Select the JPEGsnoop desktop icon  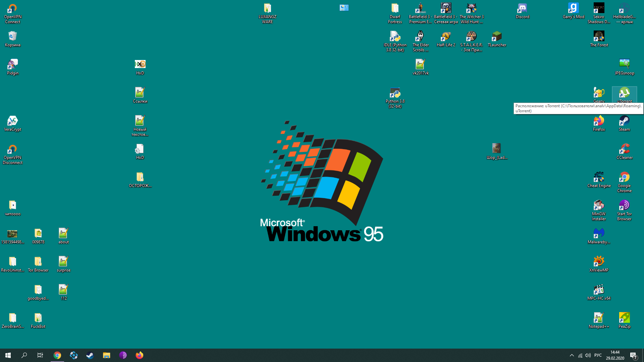point(624,67)
